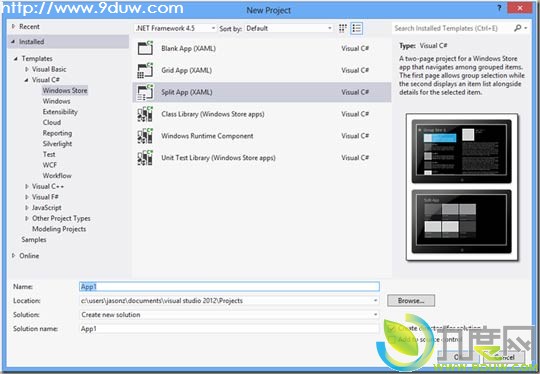Click the upper split app preview thumbnail
540x374 pixels.
tap(461, 152)
